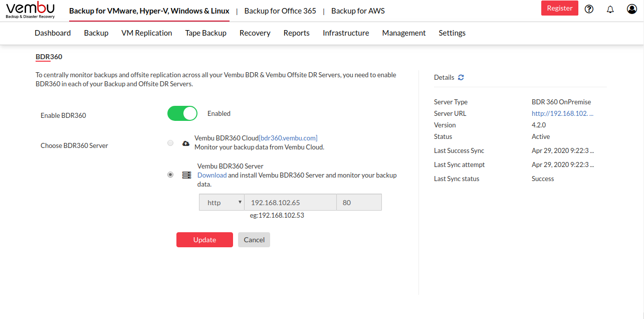Toggle the Enable BDR360 switch

click(x=182, y=113)
